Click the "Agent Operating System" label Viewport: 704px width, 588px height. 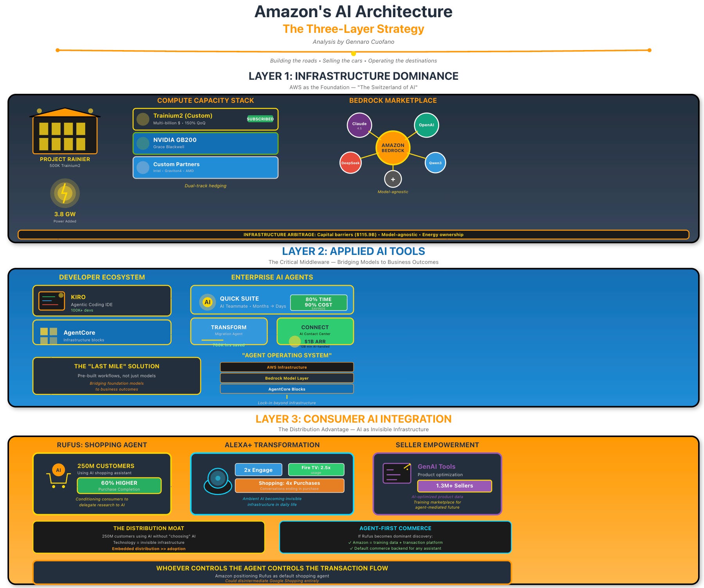click(x=287, y=355)
